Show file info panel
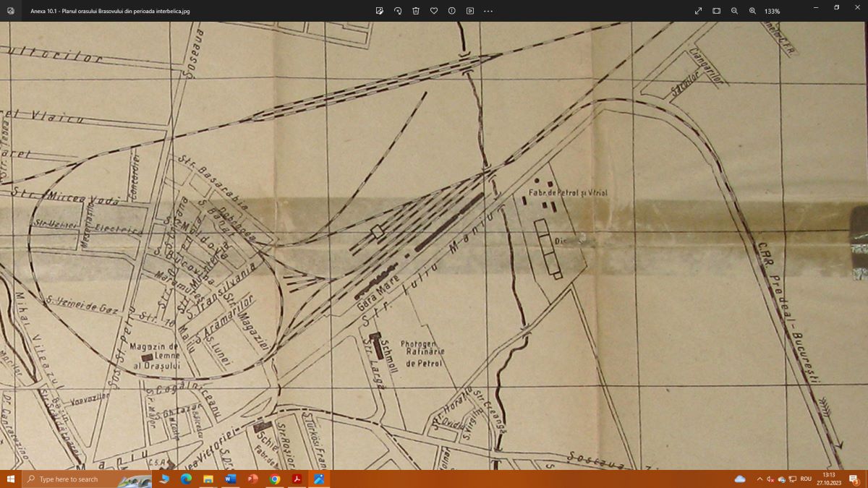This screenshot has width=868, height=488. pos(452,11)
